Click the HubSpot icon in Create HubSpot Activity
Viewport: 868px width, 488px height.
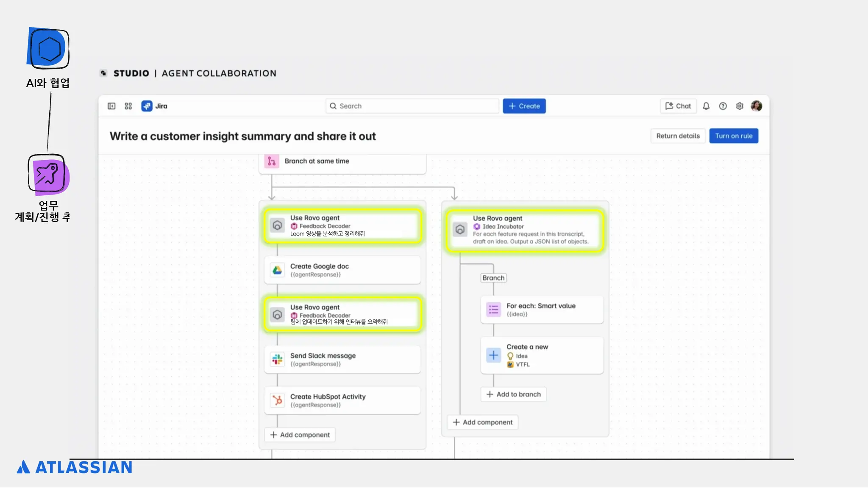pyautogui.click(x=278, y=400)
